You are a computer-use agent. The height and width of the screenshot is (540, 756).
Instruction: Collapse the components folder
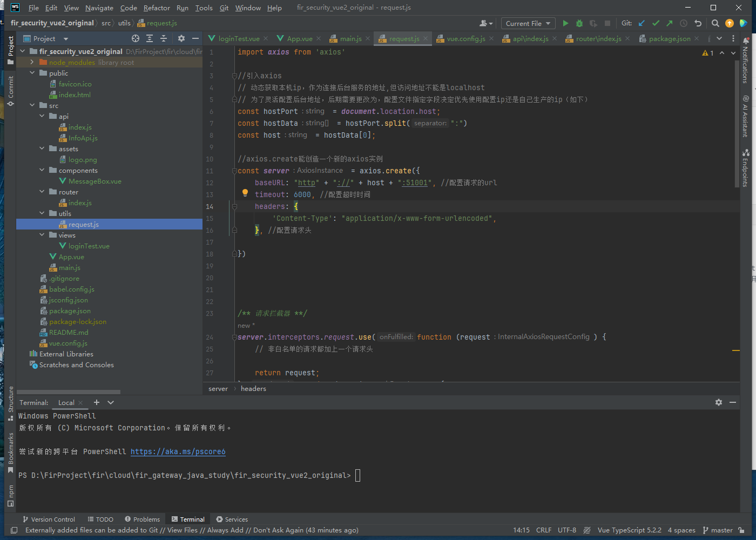coord(42,170)
